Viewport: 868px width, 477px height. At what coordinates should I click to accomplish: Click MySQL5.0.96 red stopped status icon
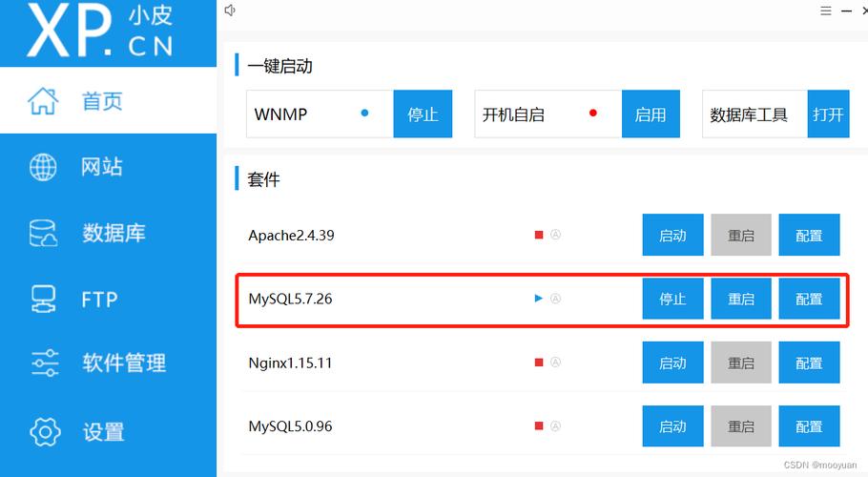tap(539, 426)
